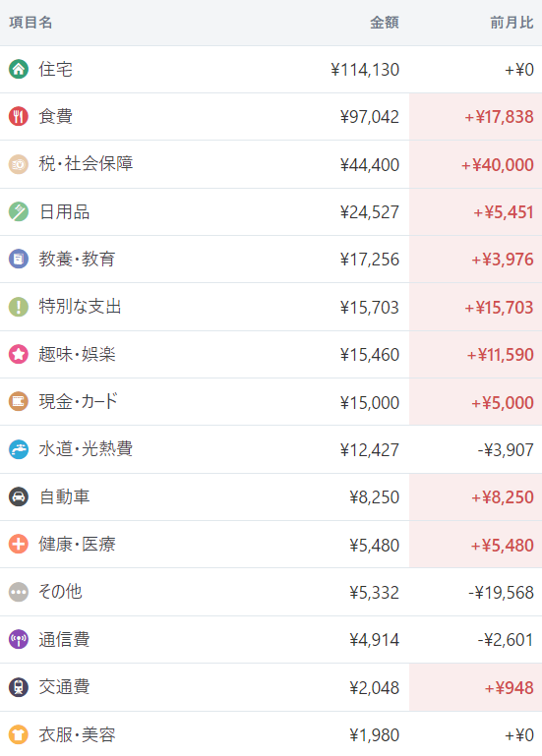Click the purple antenna 通信費 icon

pyautogui.click(x=19, y=639)
